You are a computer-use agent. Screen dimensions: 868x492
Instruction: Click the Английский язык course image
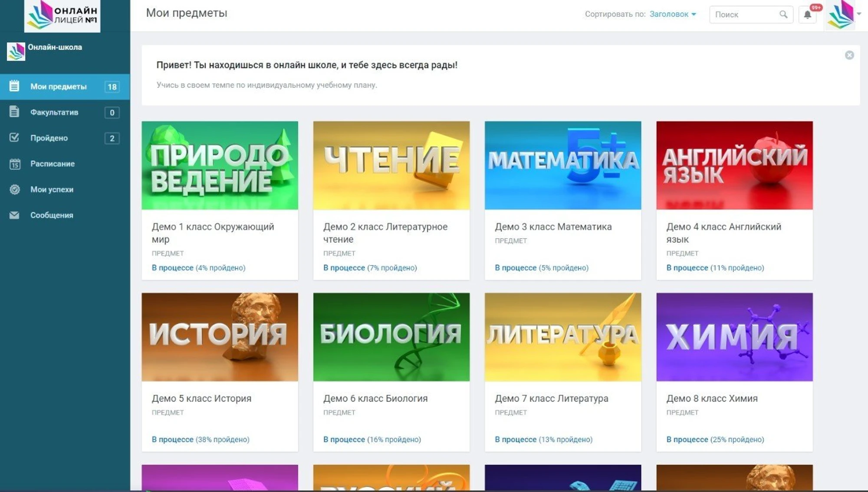734,165
